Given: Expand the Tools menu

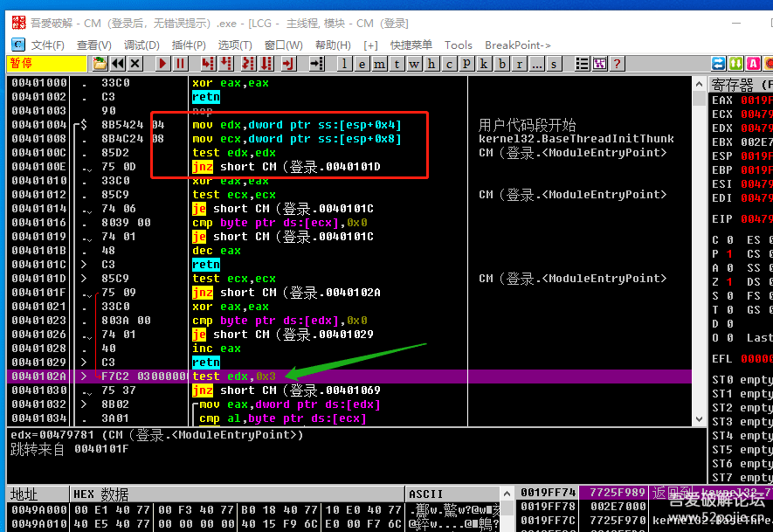Looking at the screenshot, I should coord(459,45).
